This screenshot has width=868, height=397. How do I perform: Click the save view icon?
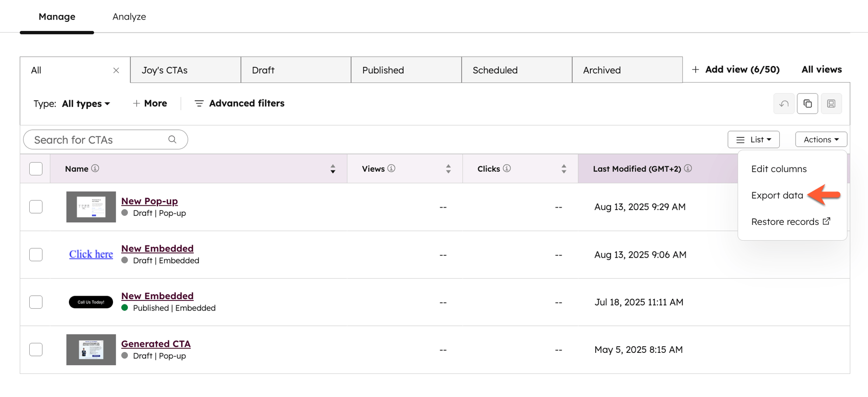click(831, 104)
